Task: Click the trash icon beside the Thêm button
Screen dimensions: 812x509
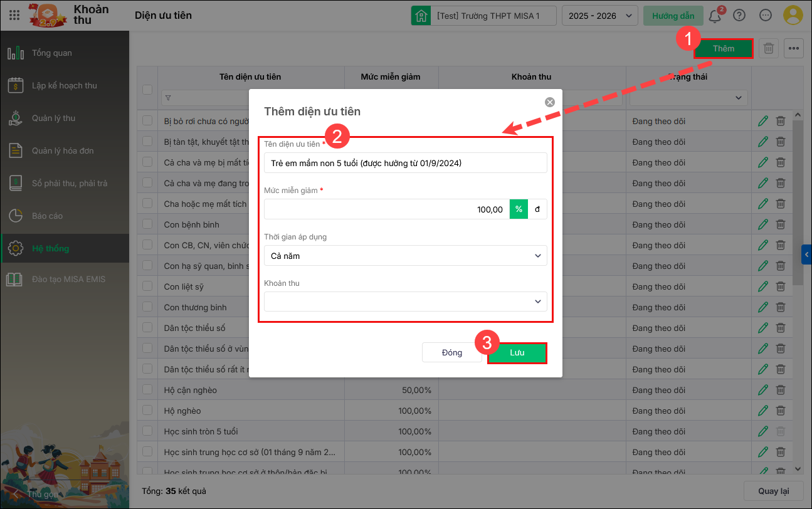Action: coord(769,48)
